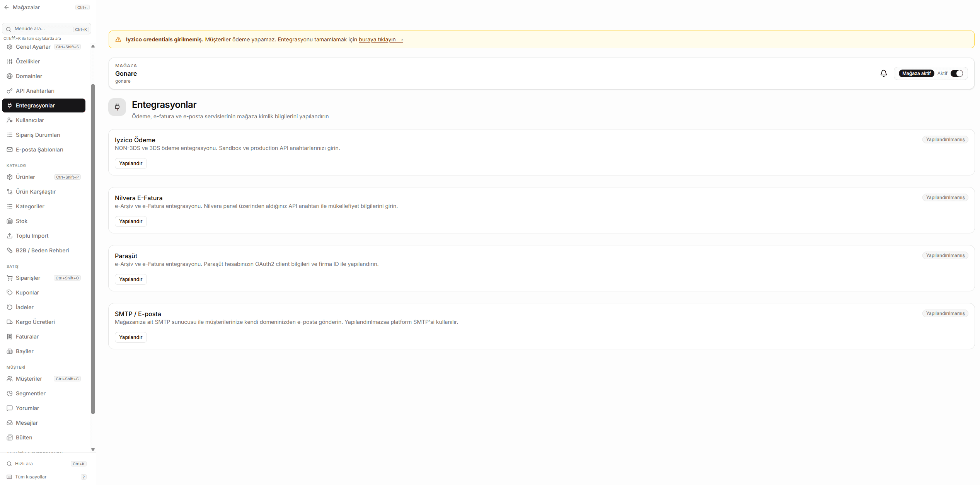Click the Toplu Import upload icon
This screenshot has width=980, height=485.
(10, 236)
